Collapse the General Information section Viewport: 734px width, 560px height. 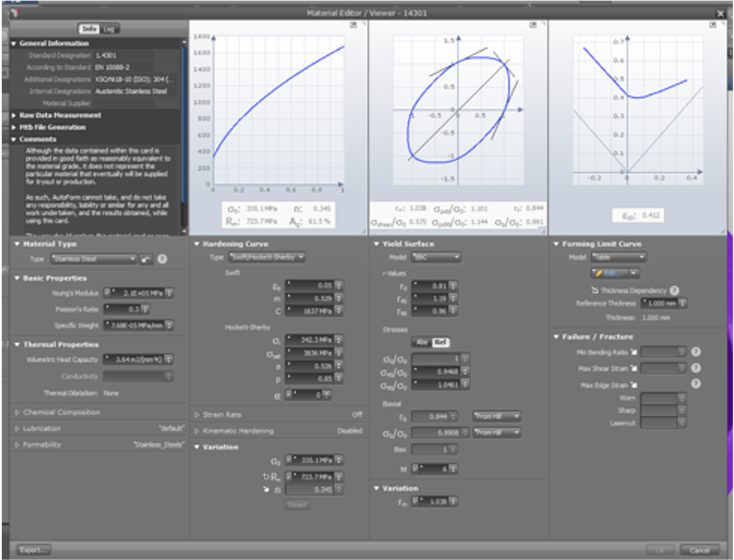[13, 43]
